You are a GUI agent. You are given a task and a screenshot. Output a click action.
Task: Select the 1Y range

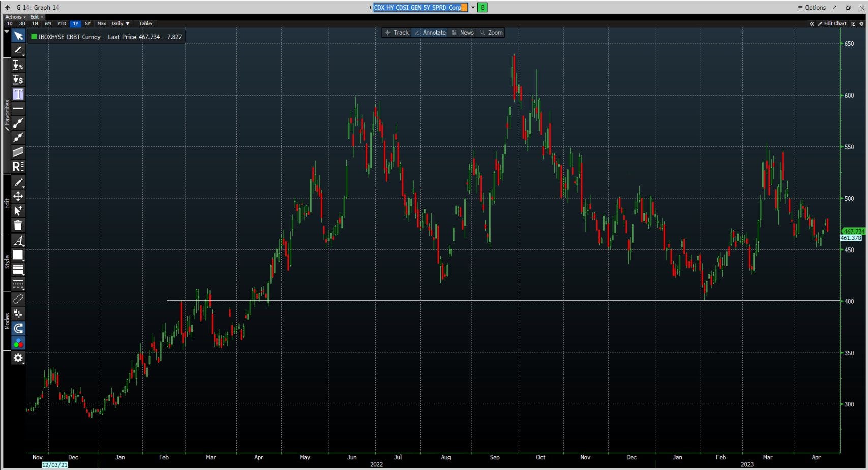tap(75, 24)
